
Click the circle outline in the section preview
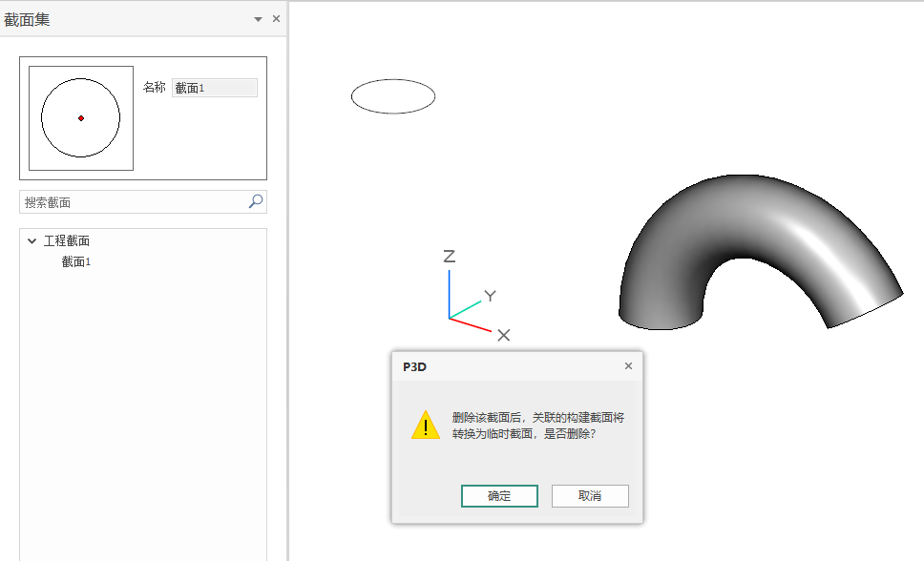[x=81, y=79]
